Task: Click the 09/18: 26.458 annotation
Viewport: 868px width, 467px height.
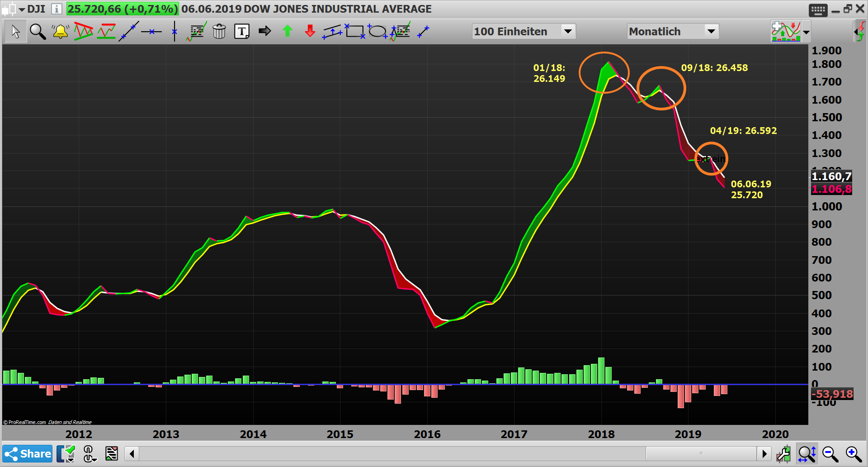Action: [x=714, y=67]
